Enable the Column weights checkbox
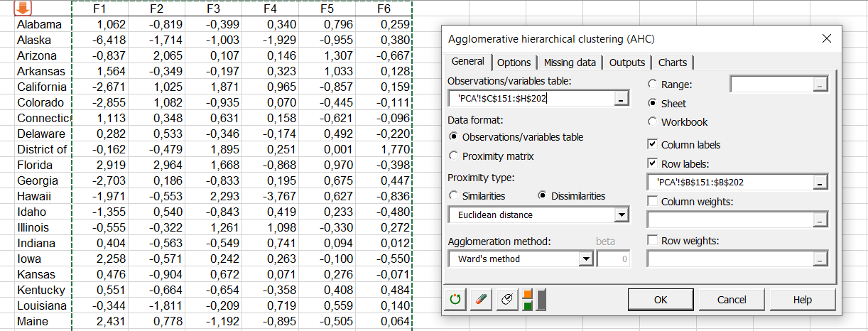The image size is (868, 331). click(x=653, y=202)
